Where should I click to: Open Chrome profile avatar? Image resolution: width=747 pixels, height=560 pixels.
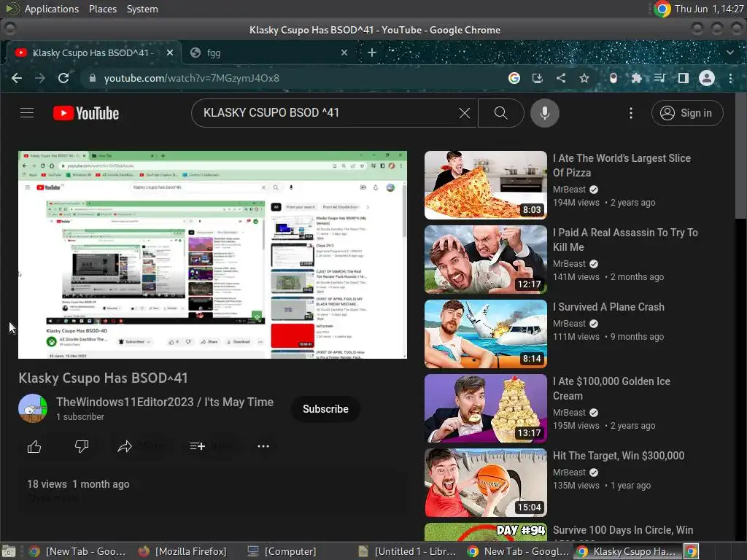click(706, 78)
